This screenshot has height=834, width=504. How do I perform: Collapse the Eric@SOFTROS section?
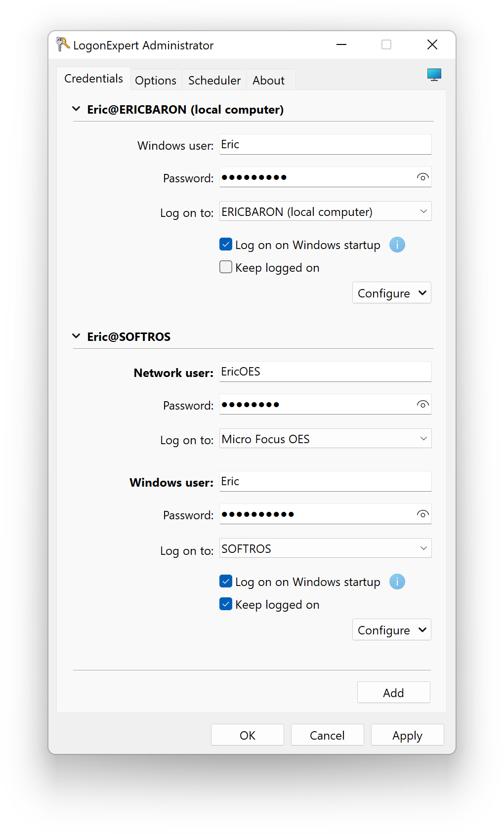click(76, 336)
